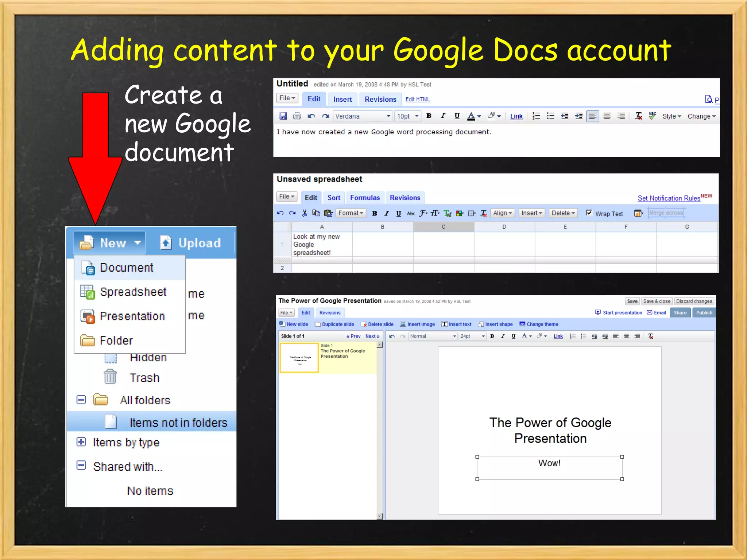Click Start presentation link
Viewport: 747px width, 560px height.
[x=619, y=312]
